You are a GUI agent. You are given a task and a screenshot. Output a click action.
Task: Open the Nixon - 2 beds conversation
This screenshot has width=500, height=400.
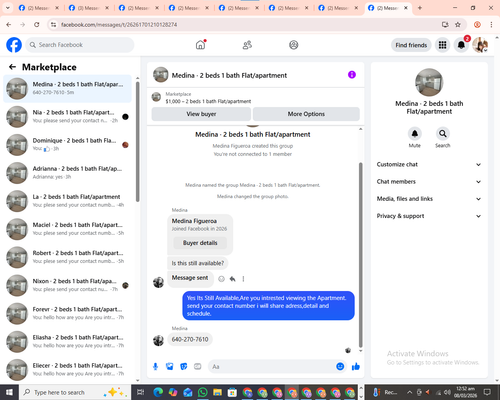coord(67,285)
